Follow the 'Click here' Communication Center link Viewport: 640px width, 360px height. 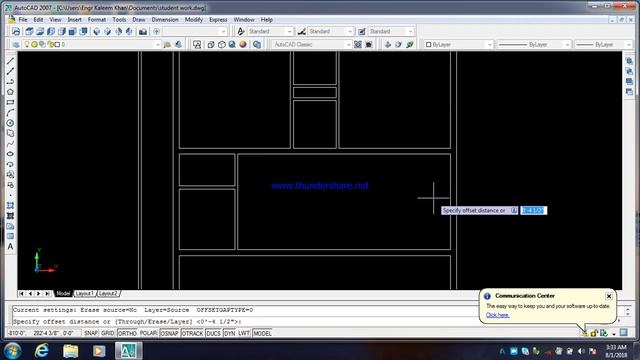pos(497,315)
